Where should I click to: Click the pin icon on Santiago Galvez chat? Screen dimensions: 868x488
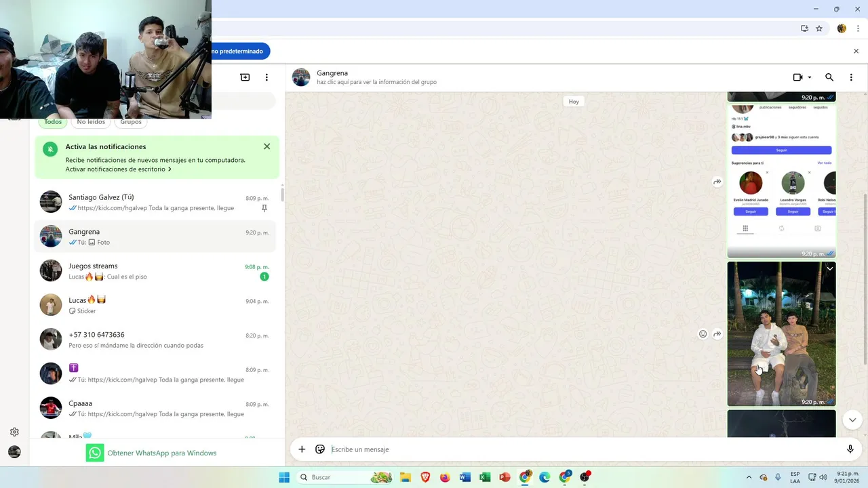(264, 208)
